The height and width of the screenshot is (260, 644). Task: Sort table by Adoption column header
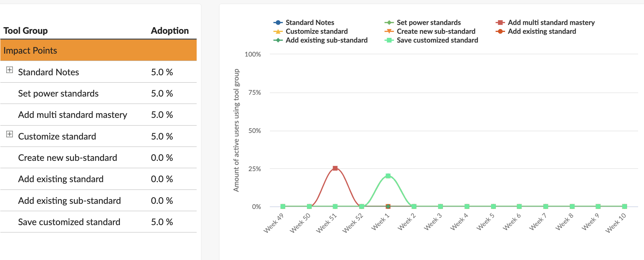pos(169,31)
